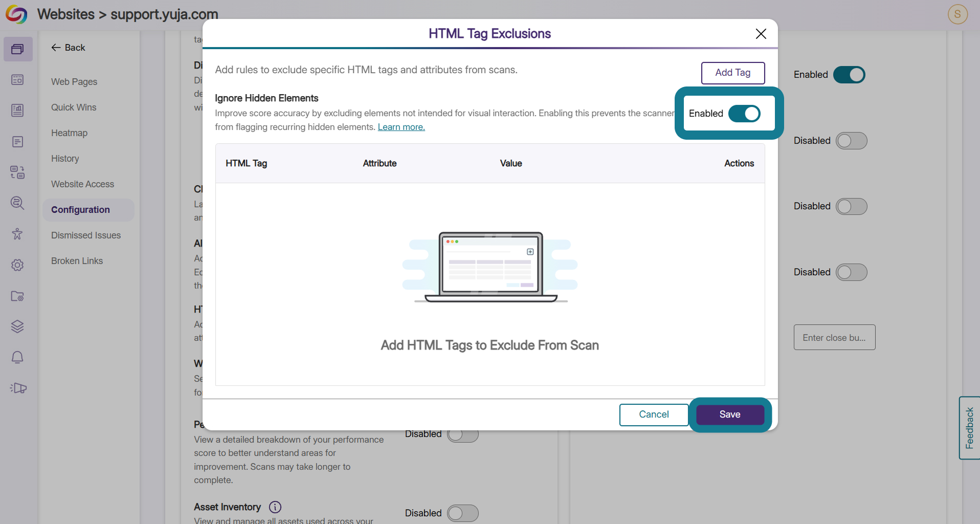
Task: Go Back using the arrow link
Action: (x=68, y=48)
